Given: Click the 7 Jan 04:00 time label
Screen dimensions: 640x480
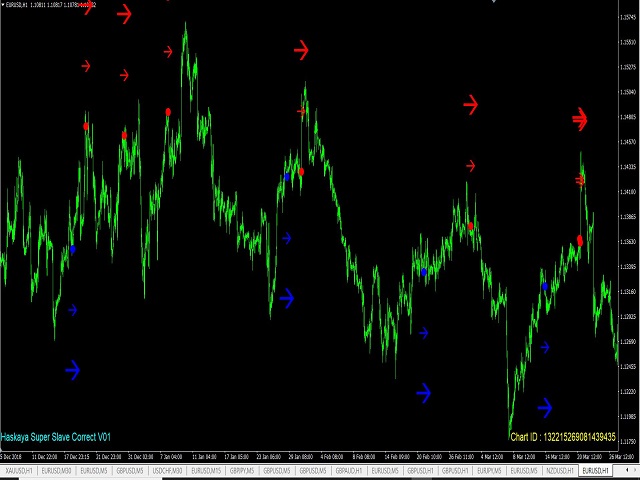Looking at the screenshot, I should 171,456.
